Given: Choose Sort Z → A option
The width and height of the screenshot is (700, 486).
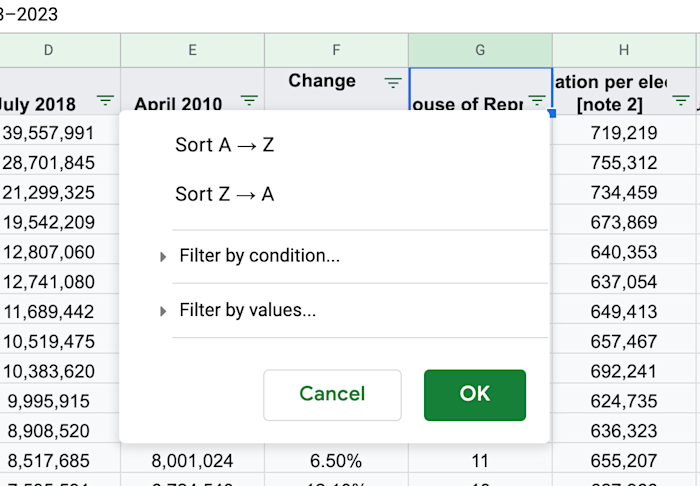Looking at the screenshot, I should pos(225,194).
